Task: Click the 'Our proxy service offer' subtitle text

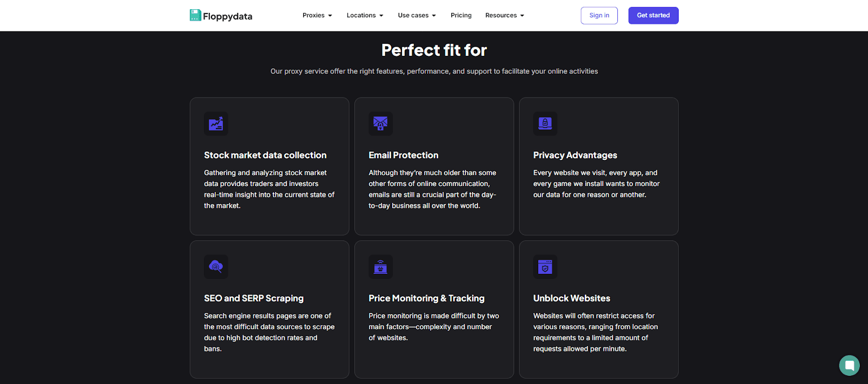Action: 434,71
